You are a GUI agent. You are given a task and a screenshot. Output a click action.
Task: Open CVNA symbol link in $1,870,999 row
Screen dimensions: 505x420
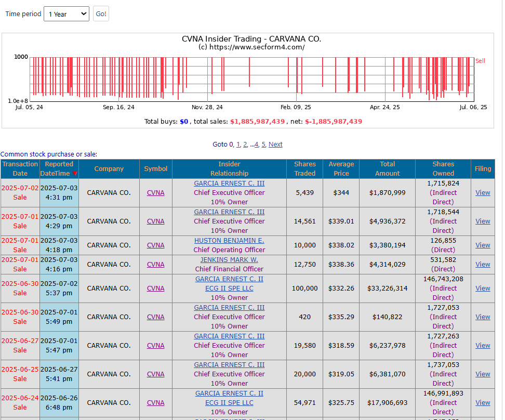pos(155,193)
